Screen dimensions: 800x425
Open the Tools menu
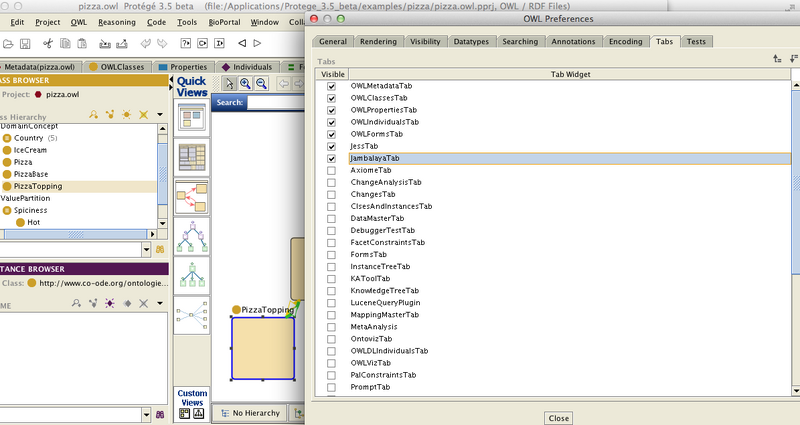[187, 22]
